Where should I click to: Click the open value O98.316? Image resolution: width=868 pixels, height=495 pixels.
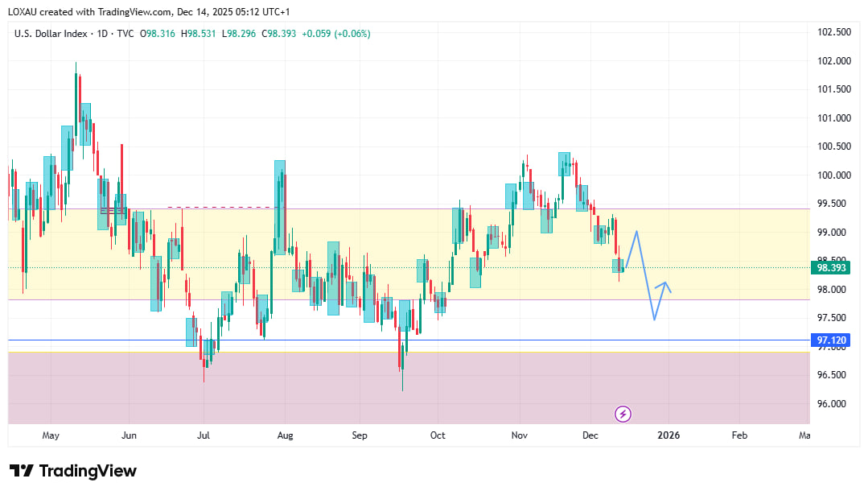click(x=158, y=34)
